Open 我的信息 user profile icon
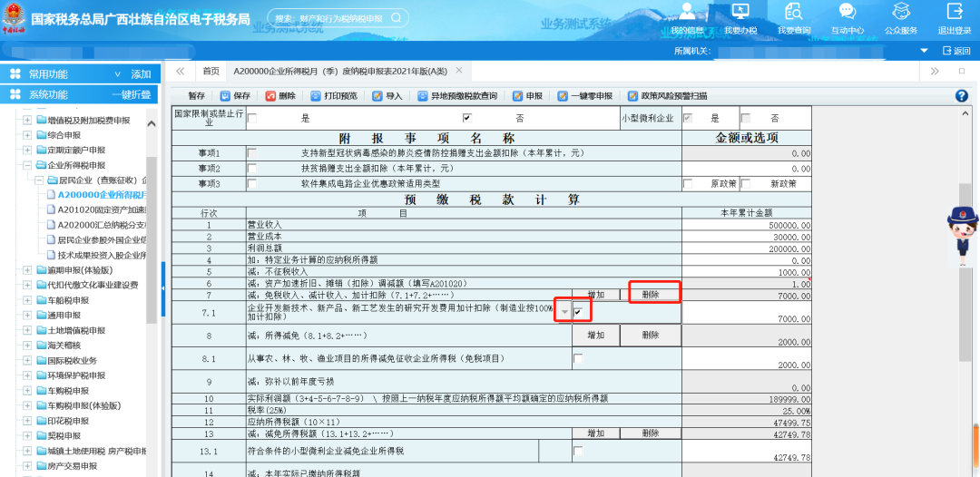 click(688, 11)
